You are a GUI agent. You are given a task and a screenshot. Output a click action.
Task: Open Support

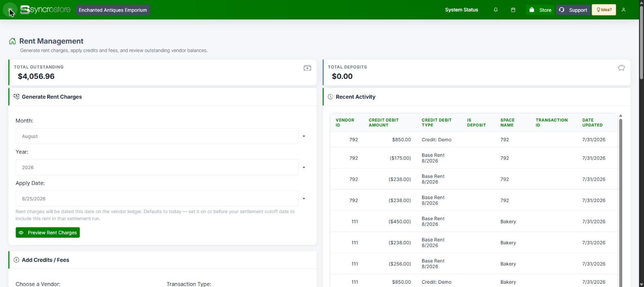click(573, 10)
